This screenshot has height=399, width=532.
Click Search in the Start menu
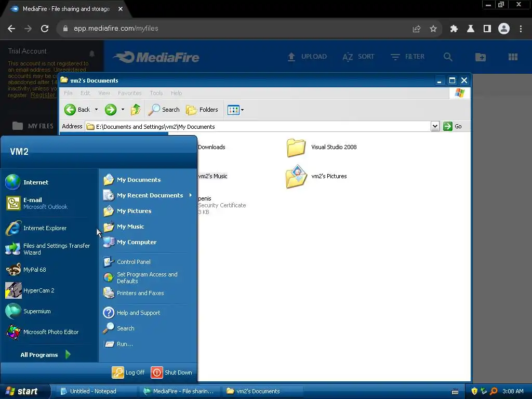click(x=119, y=328)
